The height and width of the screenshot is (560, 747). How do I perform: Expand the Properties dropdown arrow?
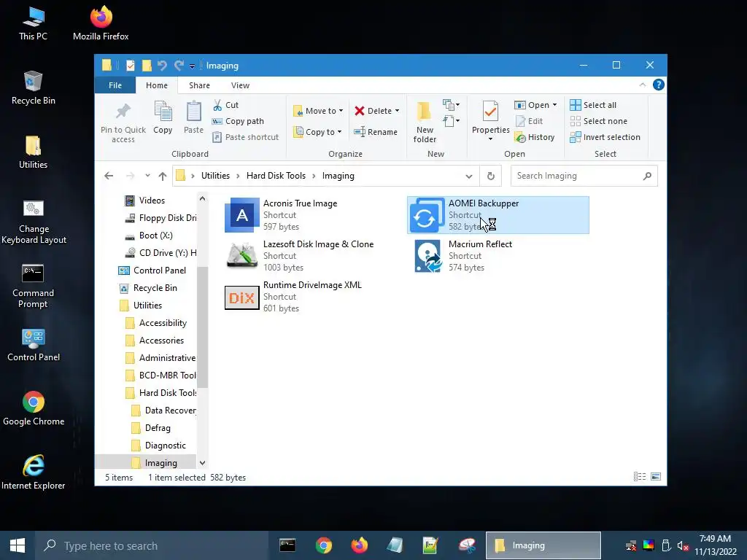point(490,139)
